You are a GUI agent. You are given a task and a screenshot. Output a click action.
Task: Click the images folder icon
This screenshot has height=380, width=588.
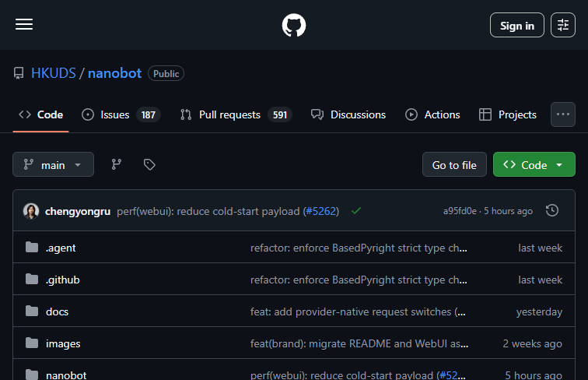(32, 343)
